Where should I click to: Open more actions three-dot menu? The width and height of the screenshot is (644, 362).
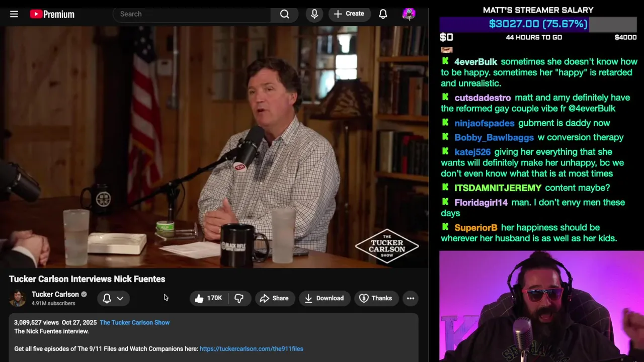411,298
